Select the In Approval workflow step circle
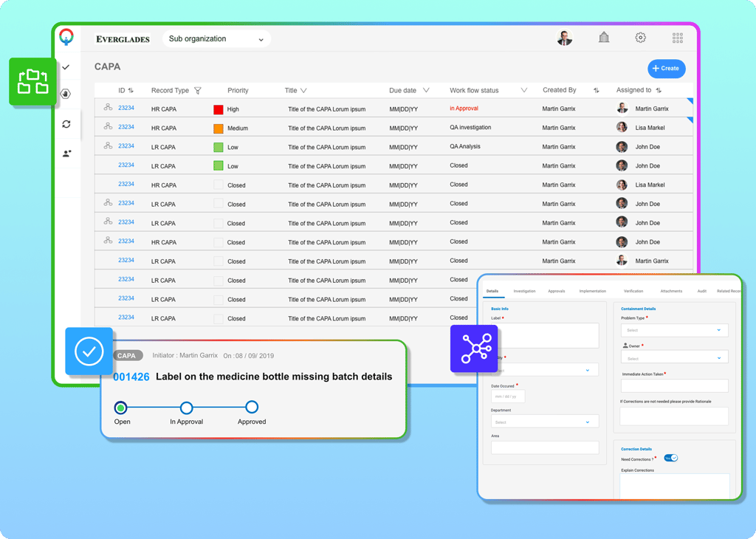The width and height of the screenshot is (756, 539). (x=187, y=408)
